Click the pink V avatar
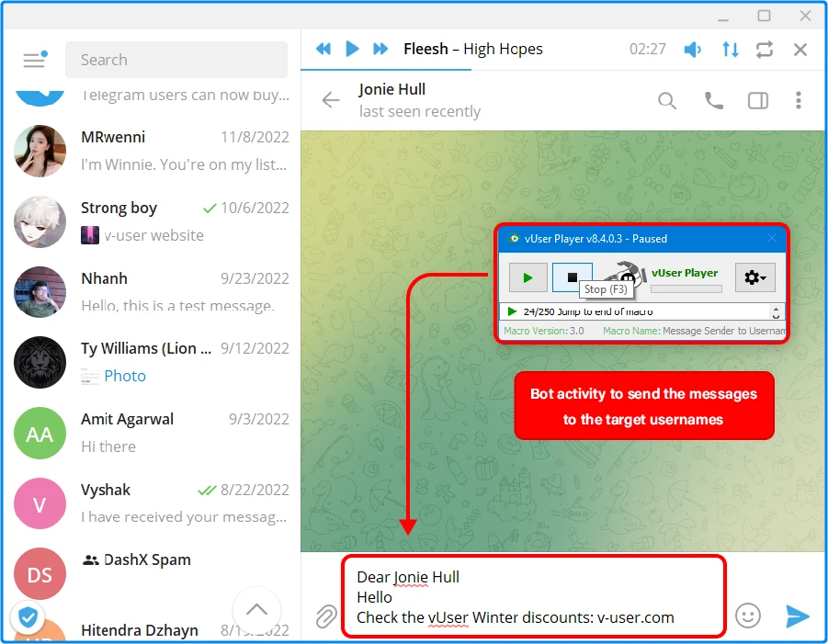The image size is (828, 644). pos(40,503)
